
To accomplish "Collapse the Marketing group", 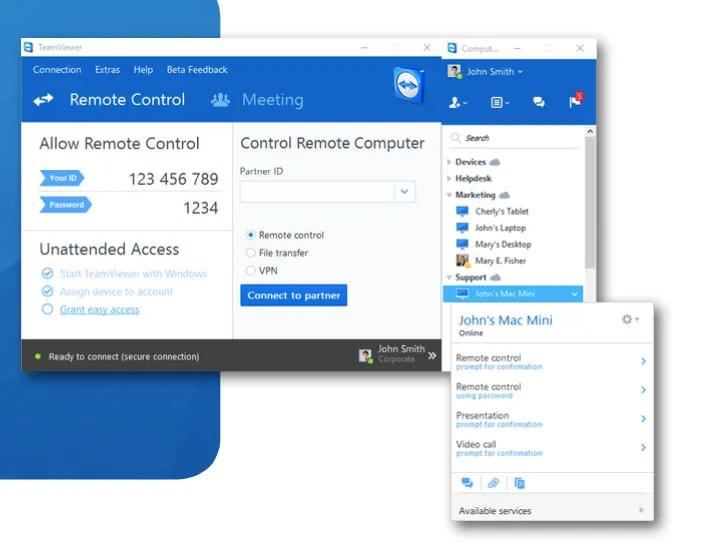I will pyautogui.click(x=449, y=195).
